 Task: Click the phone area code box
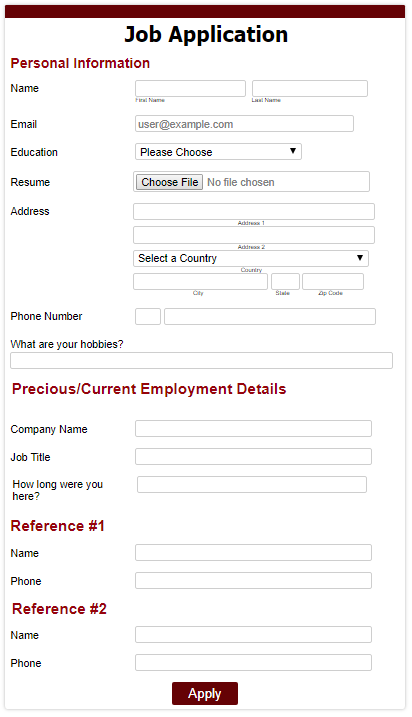(148, 316)
